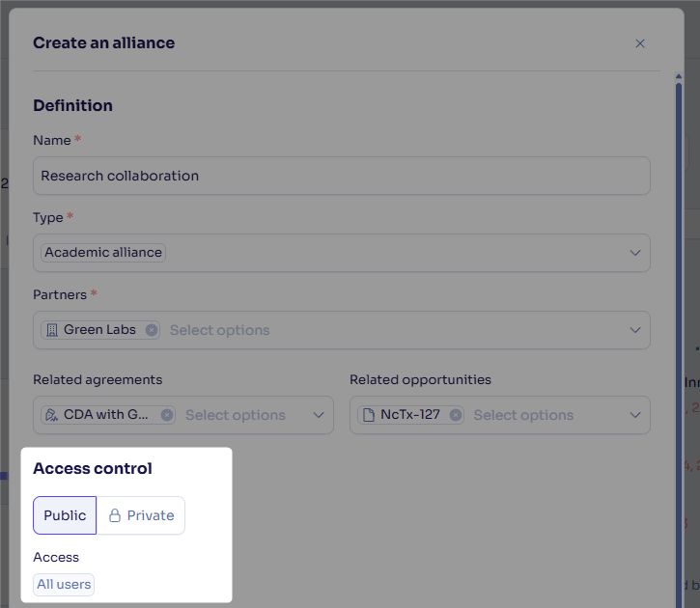Expand the Related agreements dropdown chevron

319,415
